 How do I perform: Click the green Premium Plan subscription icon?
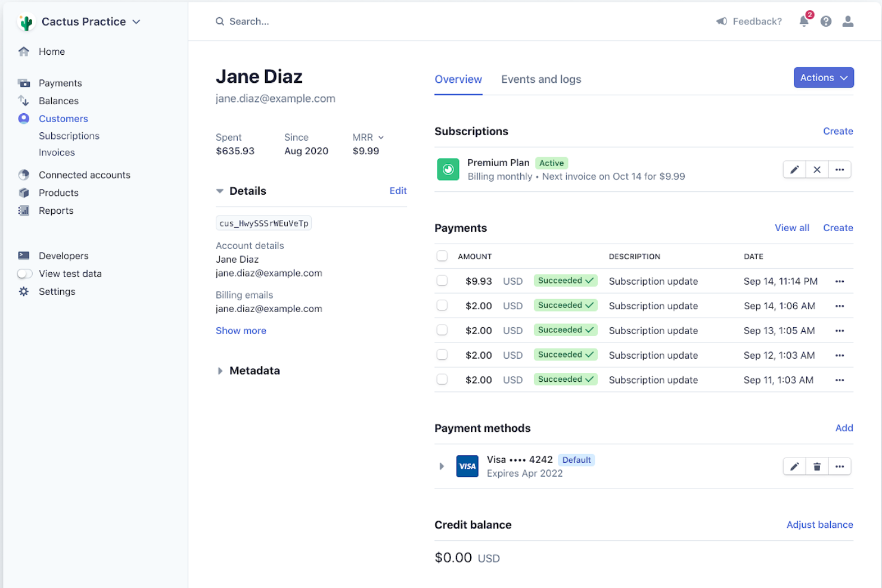point(448,169)
